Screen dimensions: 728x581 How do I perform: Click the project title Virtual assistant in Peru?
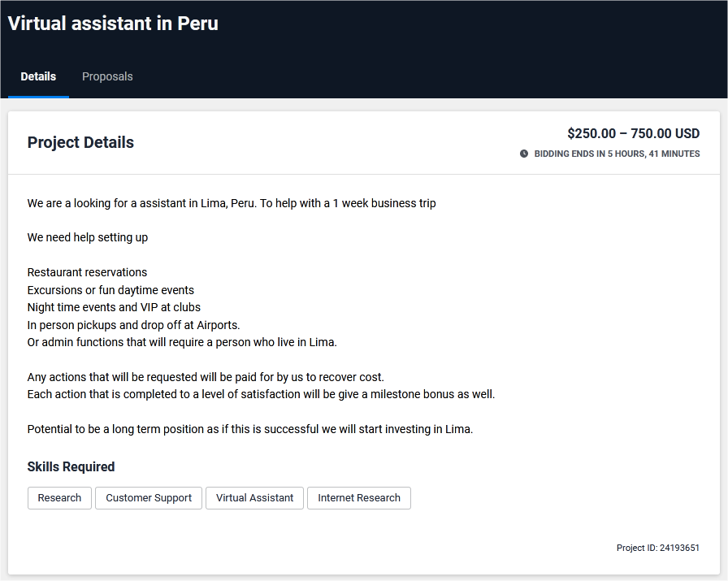pos(112,23)
